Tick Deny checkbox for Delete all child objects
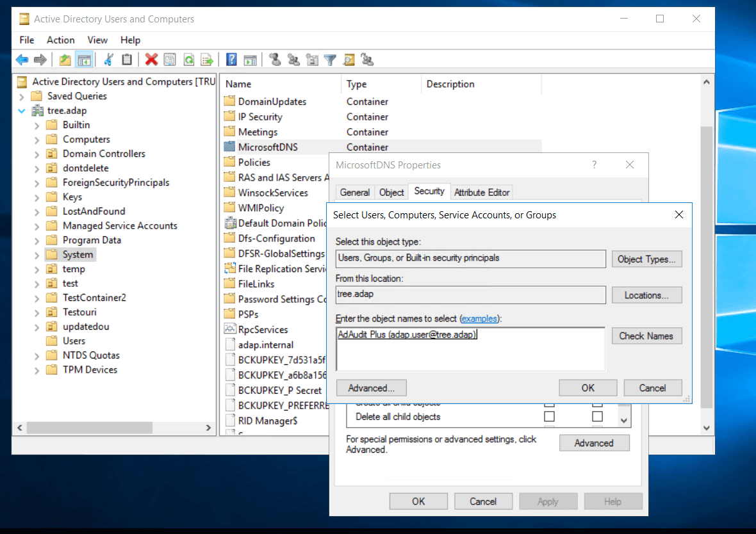The width and height of the screenshot is (756, 534). click(x=597, y=417)
